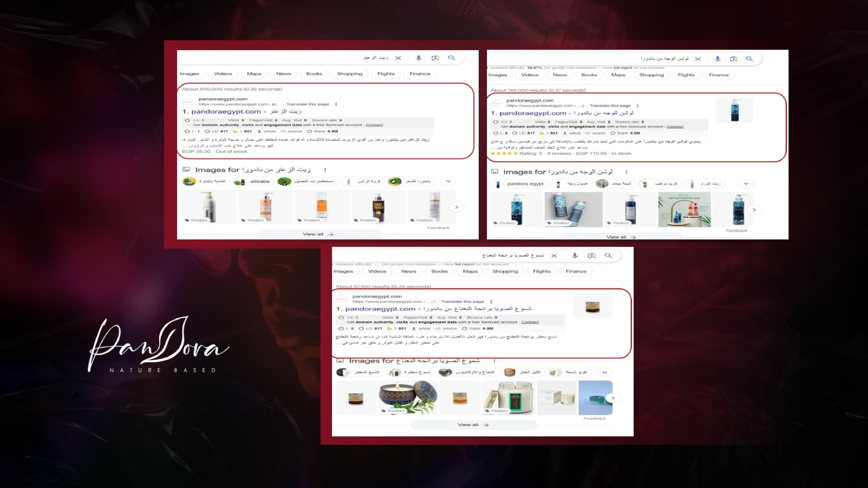Open Finance tab in the 57,100-results search
The height and width of the screenshot is (488, 868).
click(576, 272)
